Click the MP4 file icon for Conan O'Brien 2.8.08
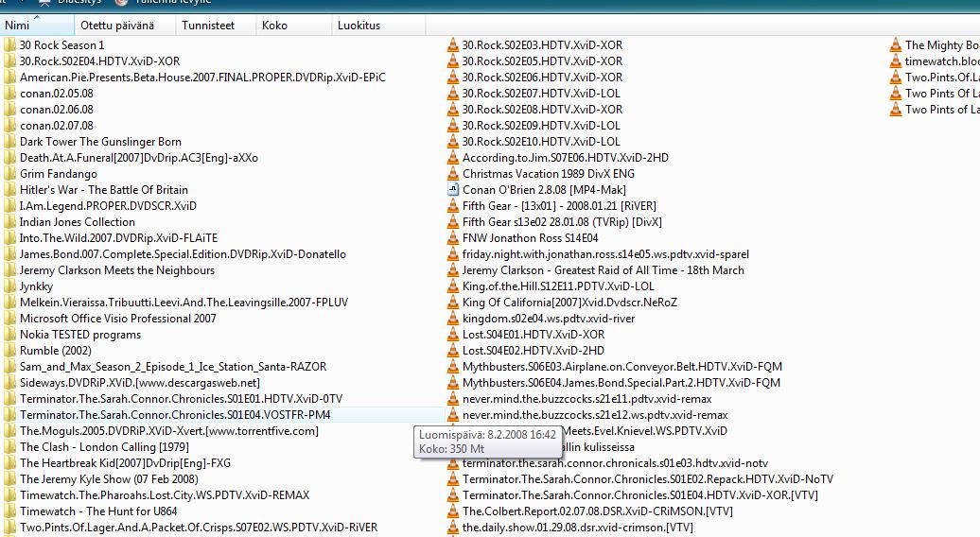Screen dimensions: 980x537 point(453,189)
